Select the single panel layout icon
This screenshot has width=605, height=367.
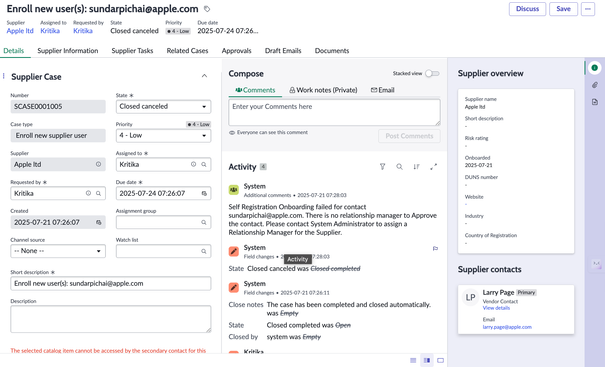click(x=440, y=360)
